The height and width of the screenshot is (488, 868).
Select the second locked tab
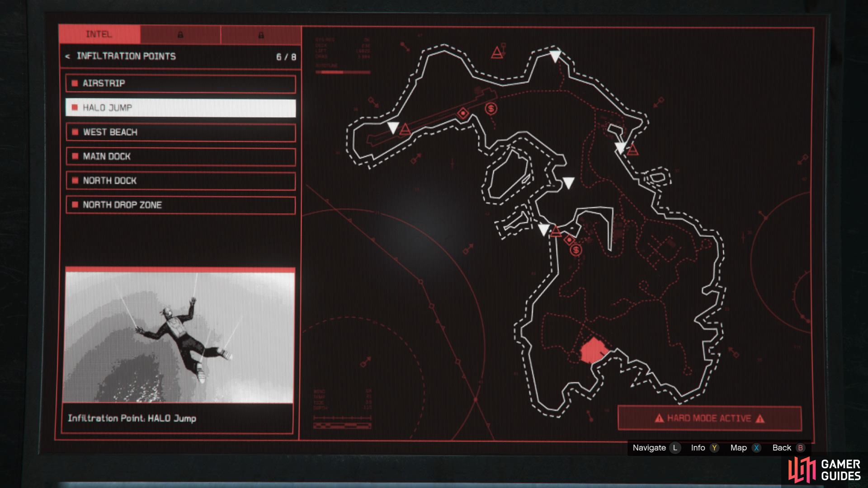[x=180, y=35]
